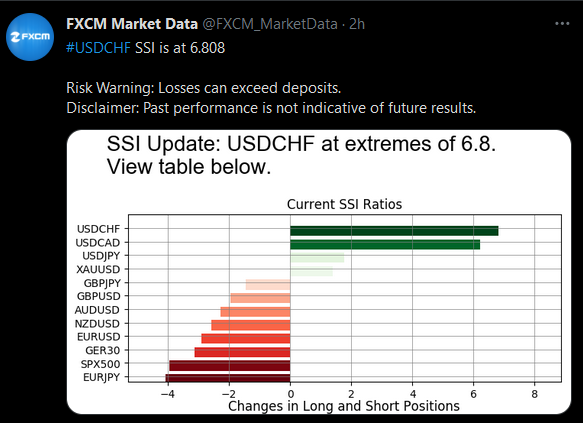Click the USDCHF dark green bar
Viewport: 583px width, 423px height.
(394, 231)
